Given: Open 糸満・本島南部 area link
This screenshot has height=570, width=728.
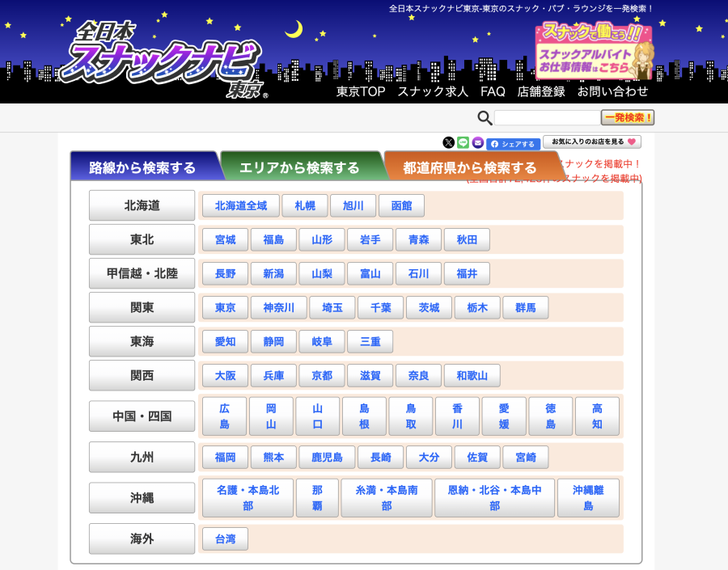Looking at the screenshot, I should coord(387,498).
